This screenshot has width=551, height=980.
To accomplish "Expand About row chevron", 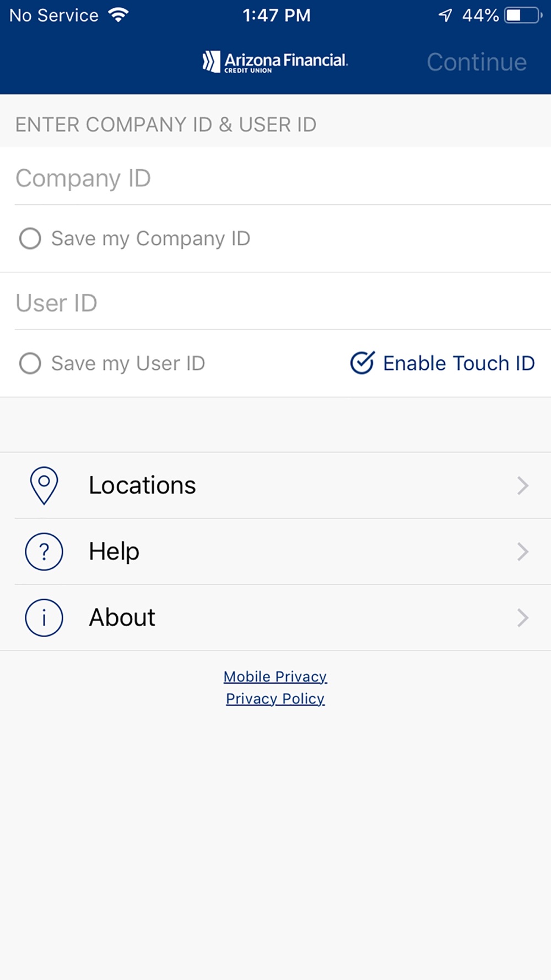I will [522, 617].
